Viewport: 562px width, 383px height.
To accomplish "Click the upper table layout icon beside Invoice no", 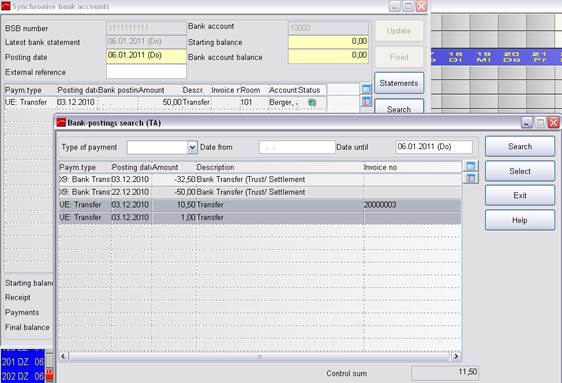I will (471, 166).
